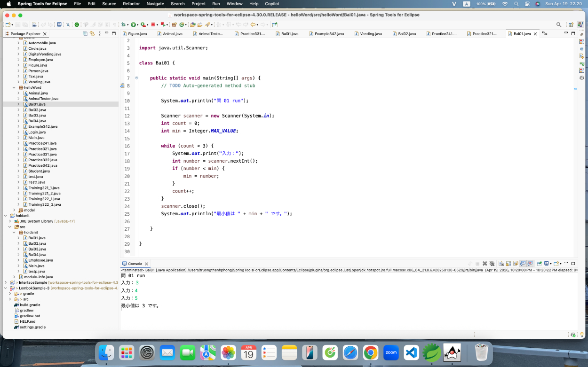Clear the Console output
Viewport: 588px width, 367px height.
[501, 264]
